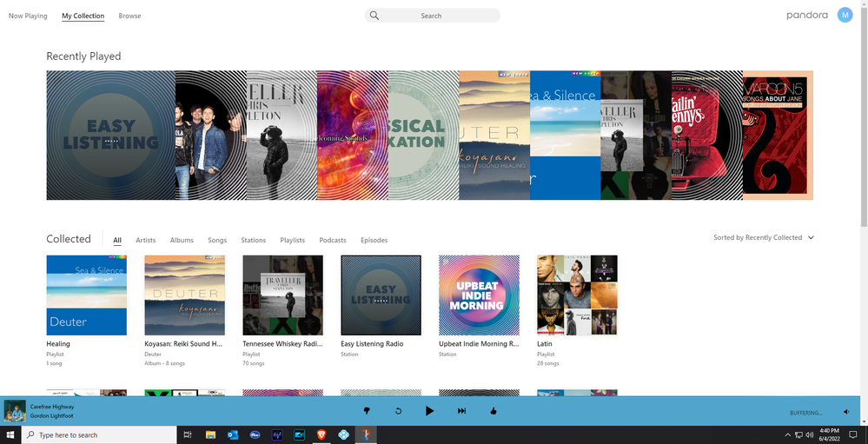
Task: Filter collection by Artists
Action: pyautogui.click(x=145, y=240)
